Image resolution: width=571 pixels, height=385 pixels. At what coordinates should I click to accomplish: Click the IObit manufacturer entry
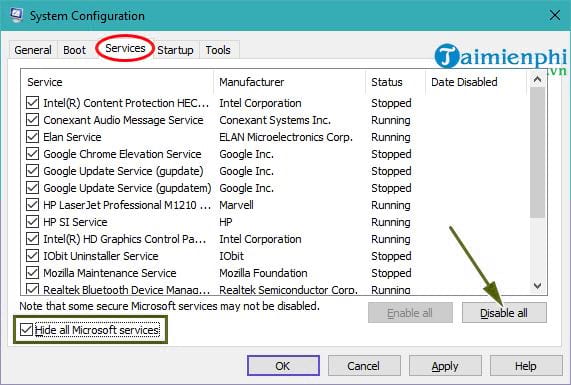point(232,256)
